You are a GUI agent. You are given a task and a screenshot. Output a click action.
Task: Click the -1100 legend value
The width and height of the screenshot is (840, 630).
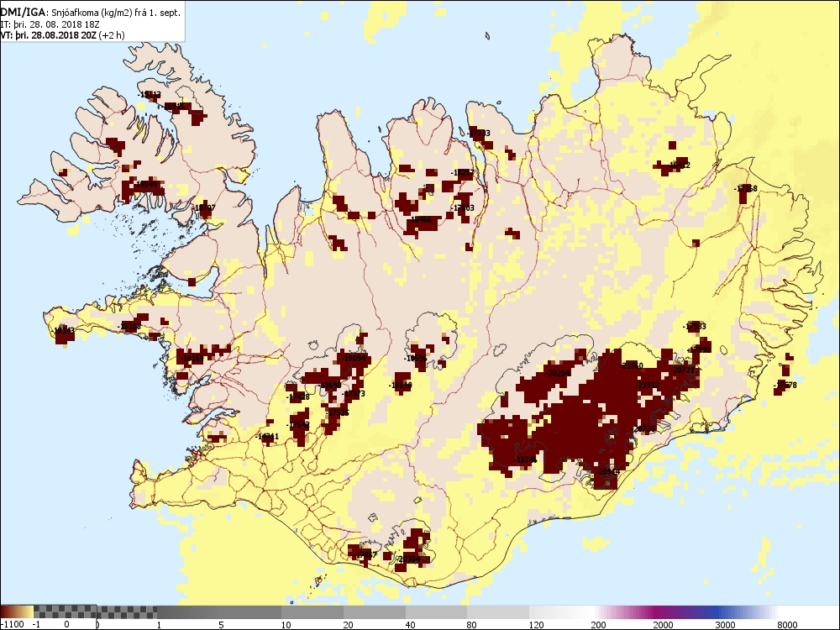[13, 624]
